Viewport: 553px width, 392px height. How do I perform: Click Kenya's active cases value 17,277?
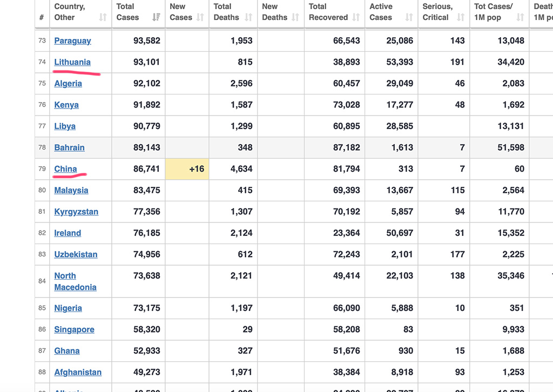coord(400,105)
